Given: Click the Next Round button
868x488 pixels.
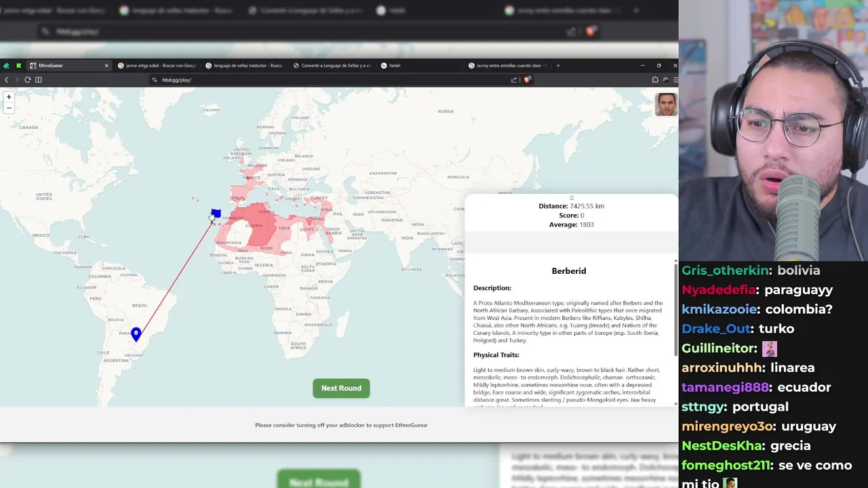Looking at the screenshot, I should coord(341,388).
